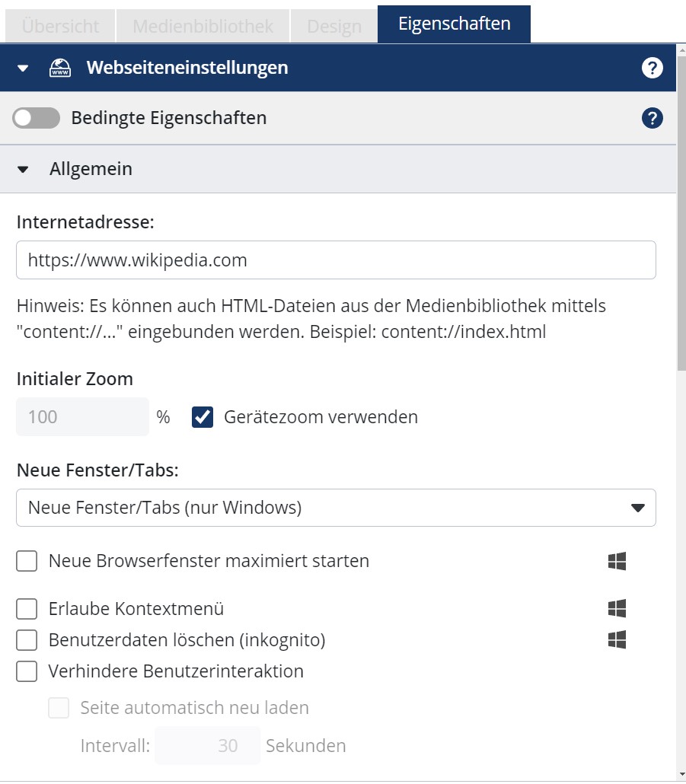Collapse the Webseiteneinstellungen section
The height and width of the screenshot is (784, 686).
coord(23,68)
